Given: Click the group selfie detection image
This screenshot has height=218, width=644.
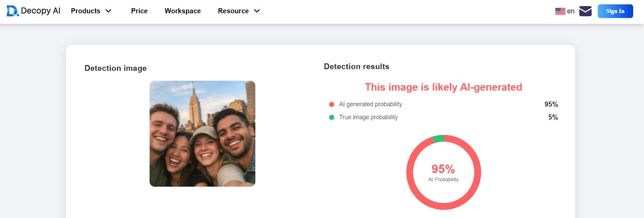Looking at the screenshot, I should click(202, 133).
